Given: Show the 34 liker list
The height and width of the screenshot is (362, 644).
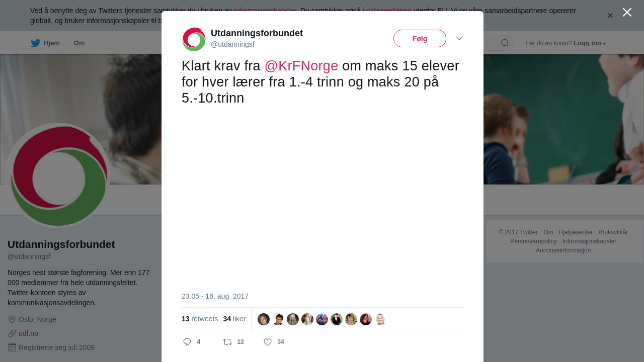Looking at the screenshot, I should [234, 319].
